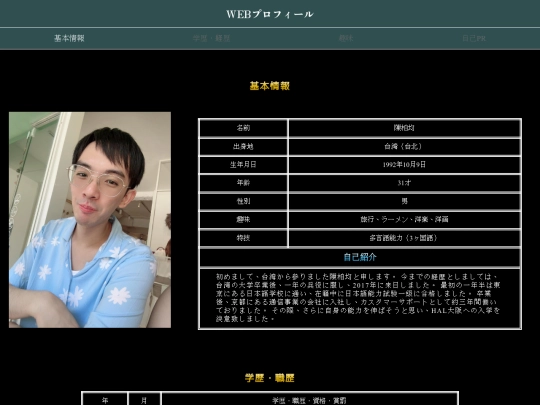Viewport: 540px width, 405px height.
Task: Select the 1992年10月9日 birthdate cell
Action: (404, 165)
